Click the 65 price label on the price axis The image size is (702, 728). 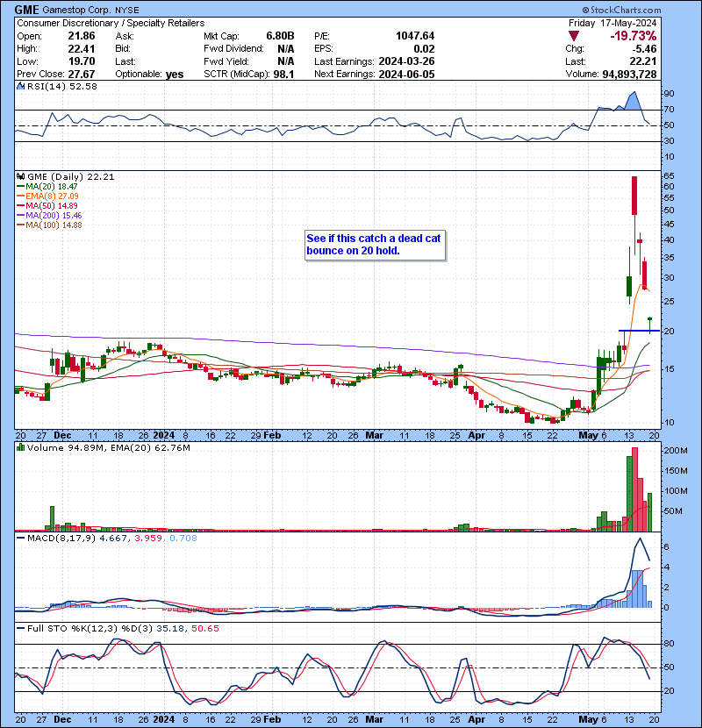669,176
